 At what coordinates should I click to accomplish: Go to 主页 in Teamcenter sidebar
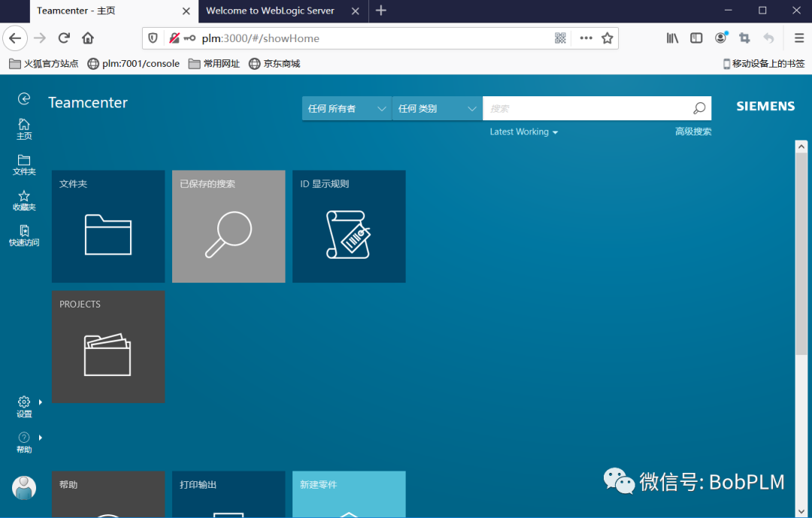pos(24,129)
